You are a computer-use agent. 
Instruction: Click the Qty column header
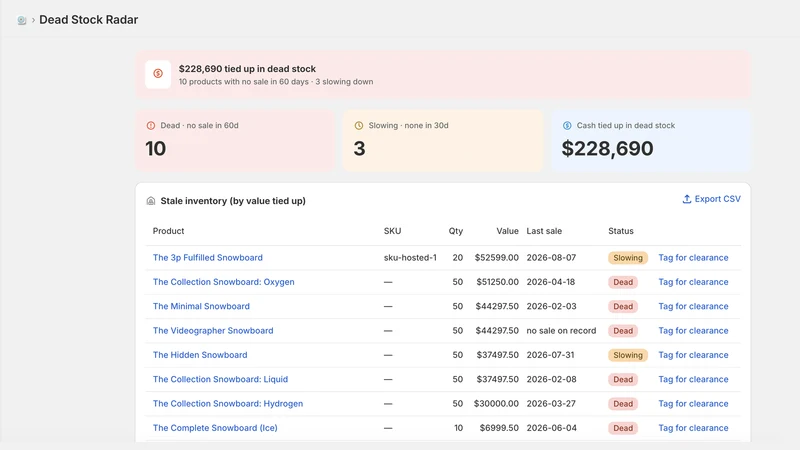pyautogui.click(x=456, y=231)
